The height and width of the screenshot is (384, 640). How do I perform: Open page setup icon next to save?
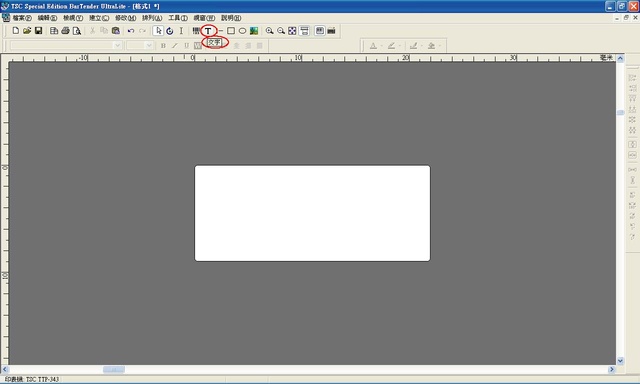click(53, 31)
